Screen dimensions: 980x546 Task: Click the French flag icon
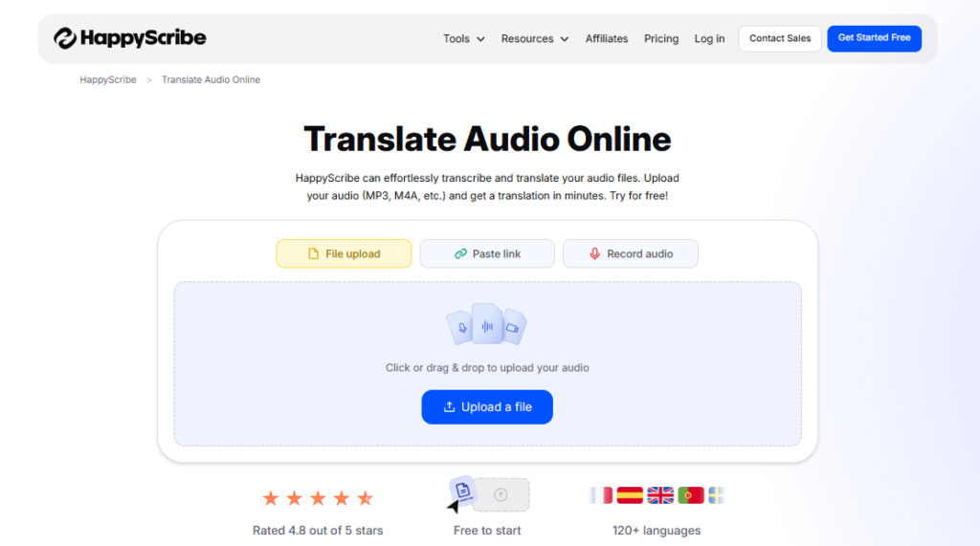(x=601, y=495)
